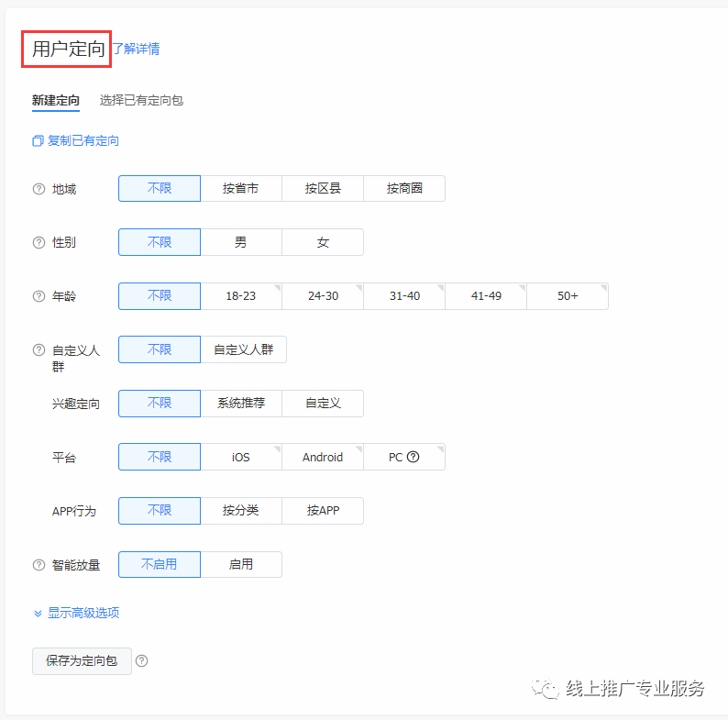Switch to 选择已有定向包 tab
Image resolution: width=728 pixels, height=720 pixels.
(x=141, y=100)
